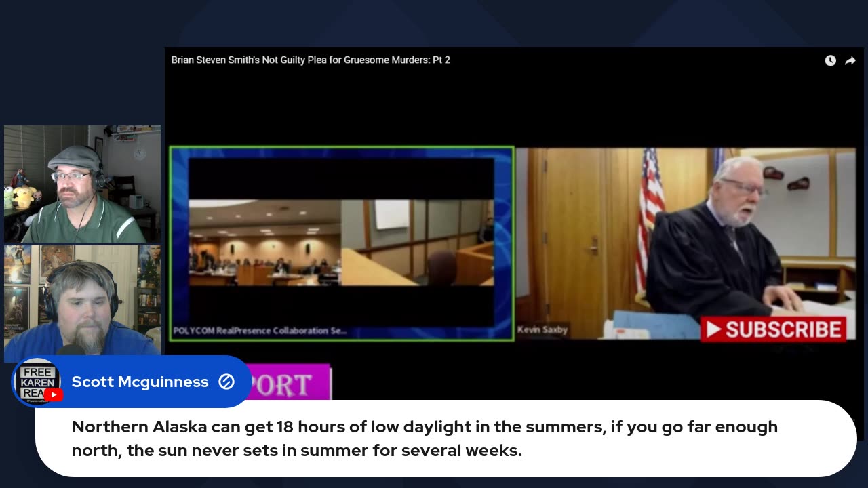This screenshot has height=488, width=868.
Task: Click the Northern Alaska comment text
Action: click(x=425, y=439)
